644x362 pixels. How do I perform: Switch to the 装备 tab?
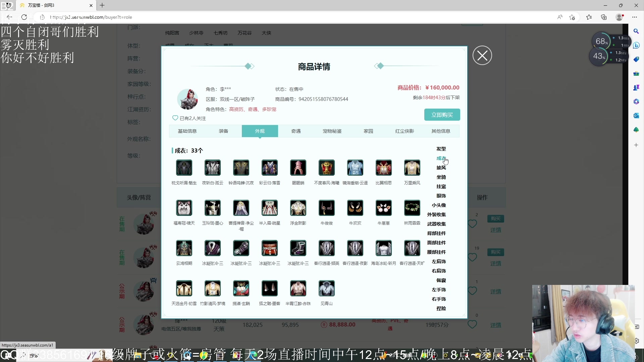pyautogui.click(x=223, y=131)
